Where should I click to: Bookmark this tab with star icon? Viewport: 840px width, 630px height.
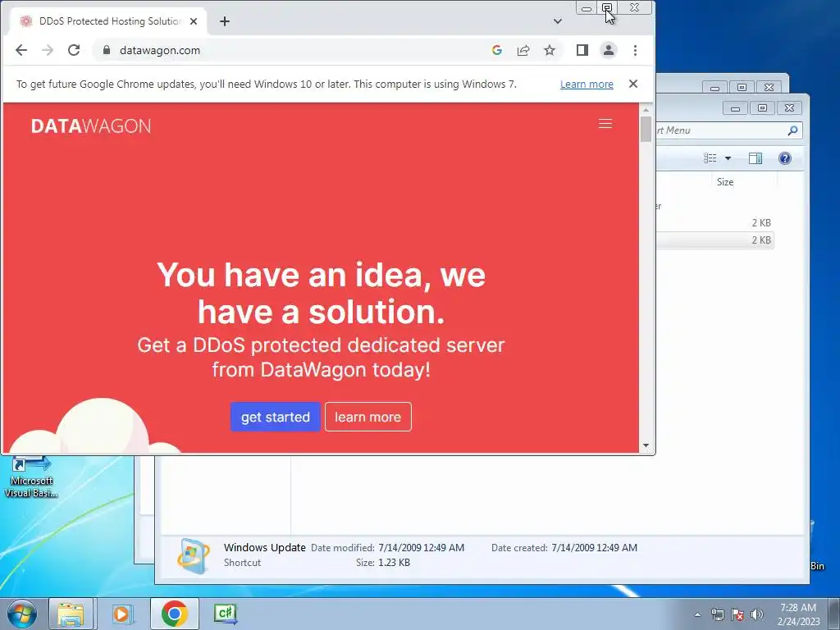pos(549,50)
